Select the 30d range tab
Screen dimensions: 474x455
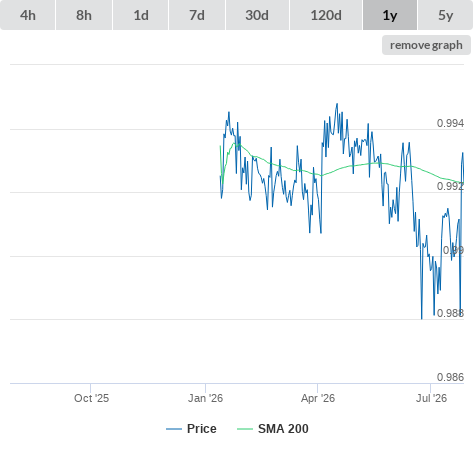pyautogui.click(x=257, y=15)
